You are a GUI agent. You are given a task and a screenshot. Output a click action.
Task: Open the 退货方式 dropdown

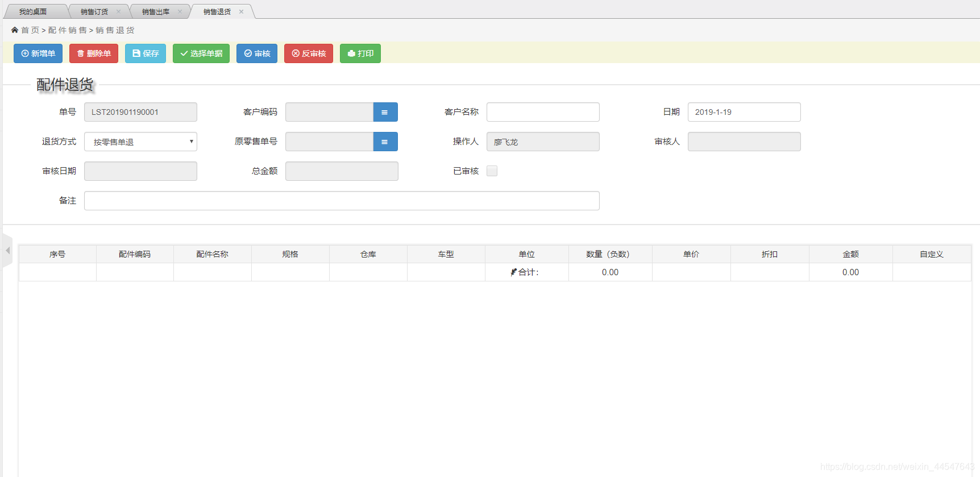(140, 142)
